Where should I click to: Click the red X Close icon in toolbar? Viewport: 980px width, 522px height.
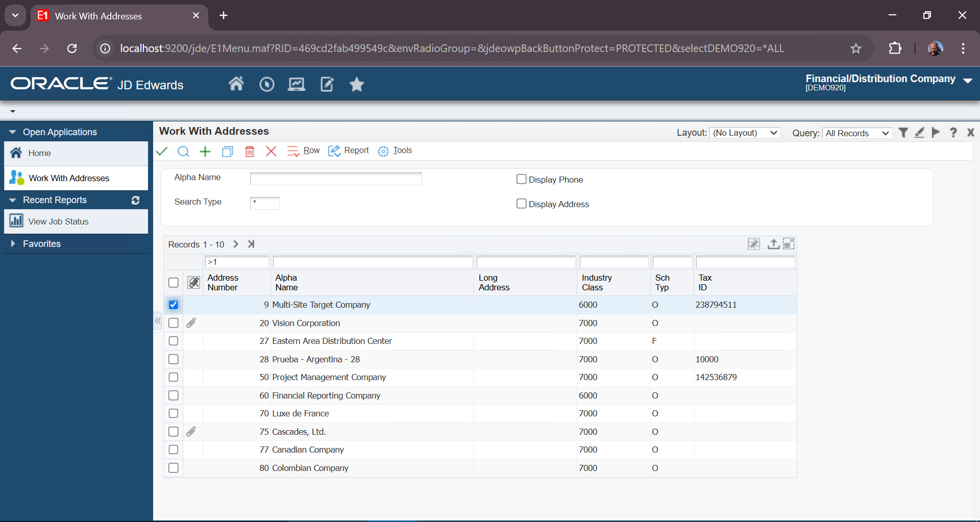(271, 151)
